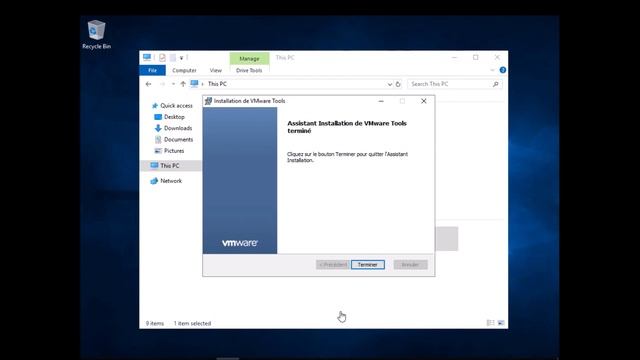This screenshot has height=360, width=640.
Task: Click the Documents icon in sidebar
Action: pos(158,140)
